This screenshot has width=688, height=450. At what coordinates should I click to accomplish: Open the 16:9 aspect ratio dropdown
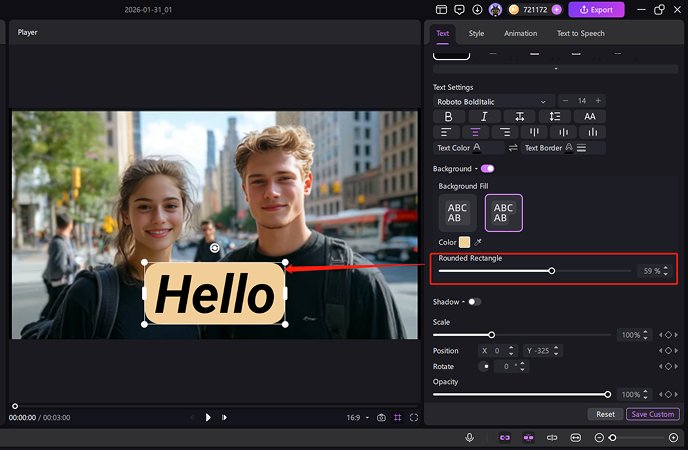(357, 418)
